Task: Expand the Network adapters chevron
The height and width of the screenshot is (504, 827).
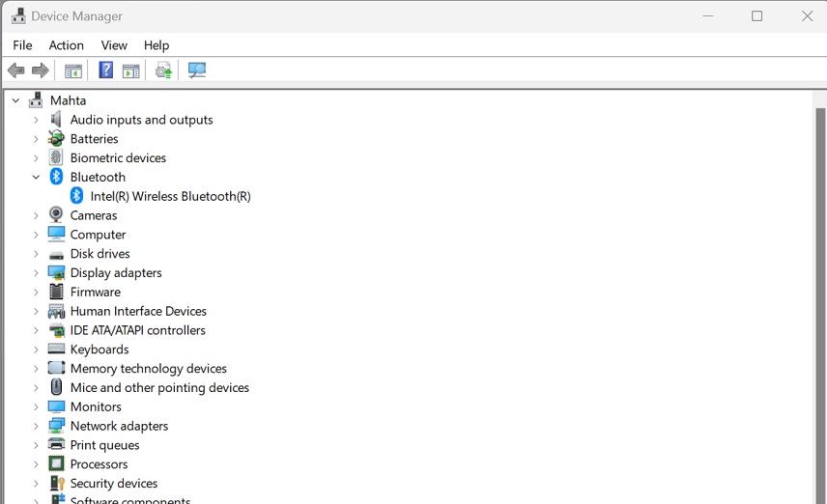Action: pos(36,426)
